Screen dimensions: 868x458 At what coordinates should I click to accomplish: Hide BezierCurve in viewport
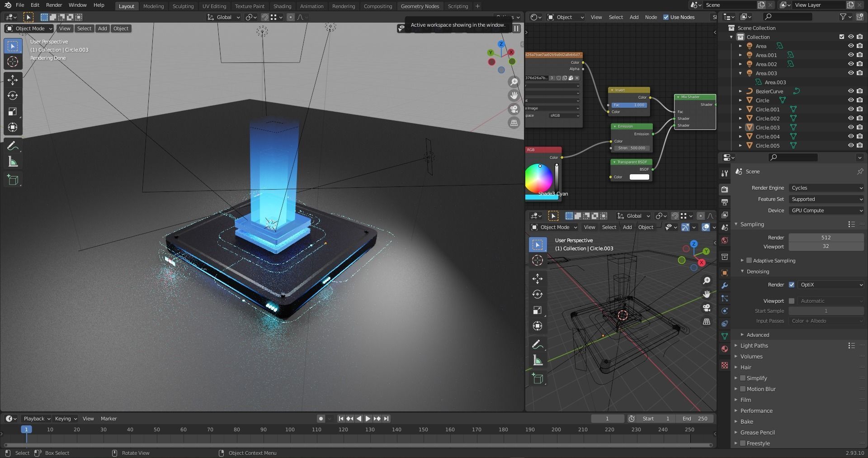pos(850,91)
